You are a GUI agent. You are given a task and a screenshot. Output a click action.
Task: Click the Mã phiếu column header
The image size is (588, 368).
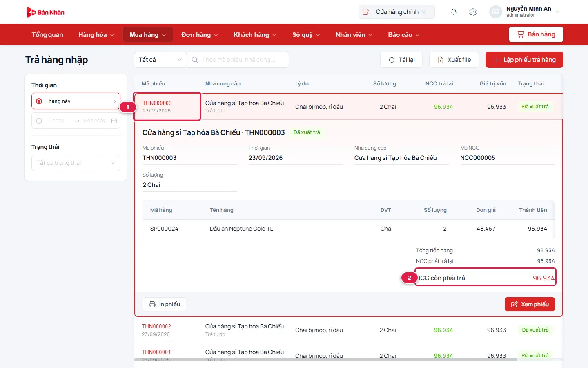click(x=154, y=83)
